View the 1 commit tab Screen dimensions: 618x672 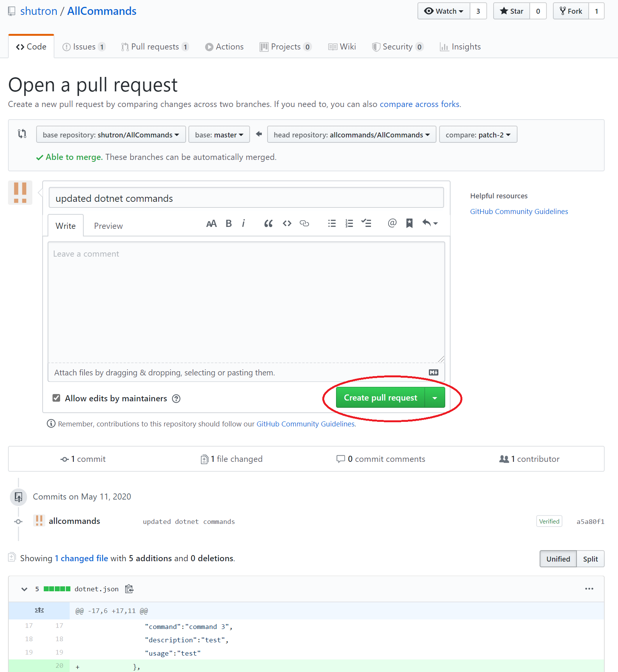coord(83,459)
